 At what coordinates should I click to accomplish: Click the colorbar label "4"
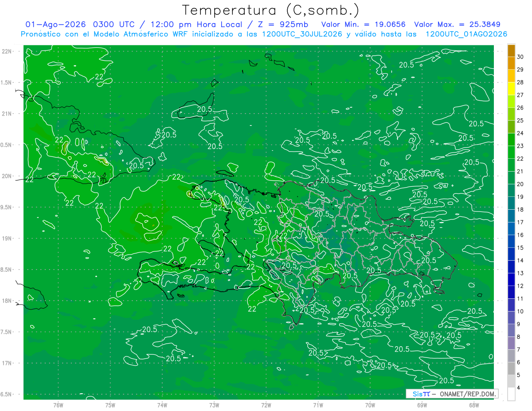(519, 388)
